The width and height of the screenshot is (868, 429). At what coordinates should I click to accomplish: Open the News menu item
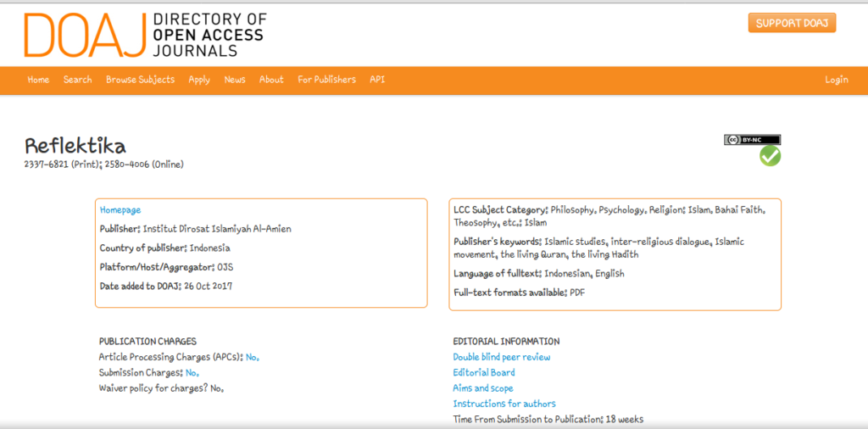point(235,80)
